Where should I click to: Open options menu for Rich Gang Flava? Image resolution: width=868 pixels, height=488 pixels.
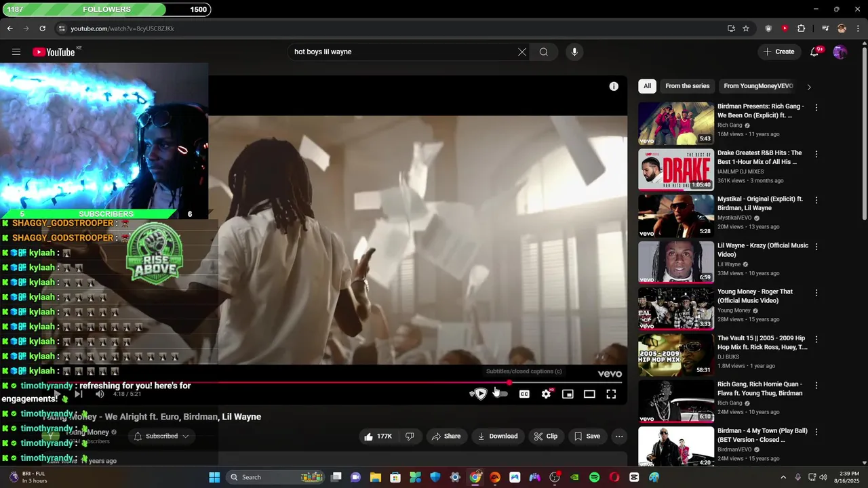point(816,386)
